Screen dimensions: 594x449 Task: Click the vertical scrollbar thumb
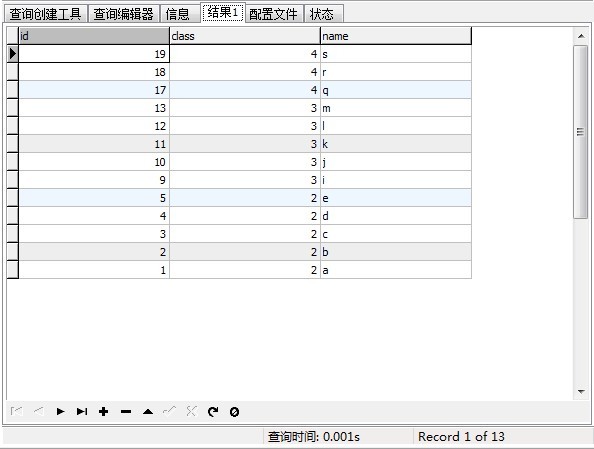click(x=580, y=132)
